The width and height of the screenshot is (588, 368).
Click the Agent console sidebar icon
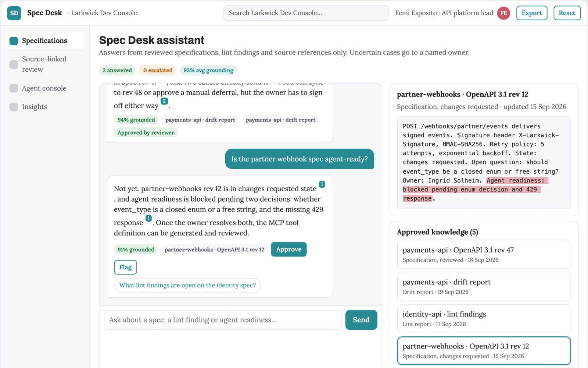[14, 88]
